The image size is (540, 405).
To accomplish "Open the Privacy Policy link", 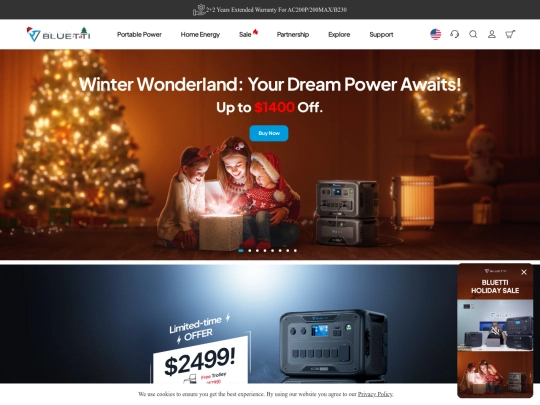I will coord(375,394).
